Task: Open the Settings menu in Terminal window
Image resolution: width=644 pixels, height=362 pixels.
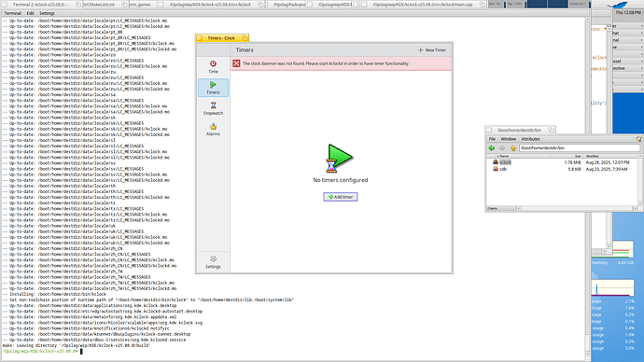Action: click(x=47, y=13)
